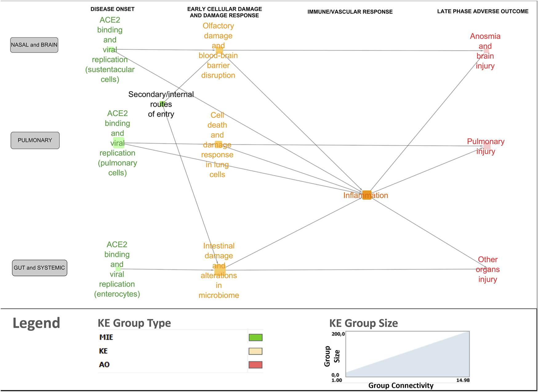Image resolution: width=538 pixels, height=392 pixels.
Task: Click the green MIE legend swatch
Action: click(x=255, y=338)
